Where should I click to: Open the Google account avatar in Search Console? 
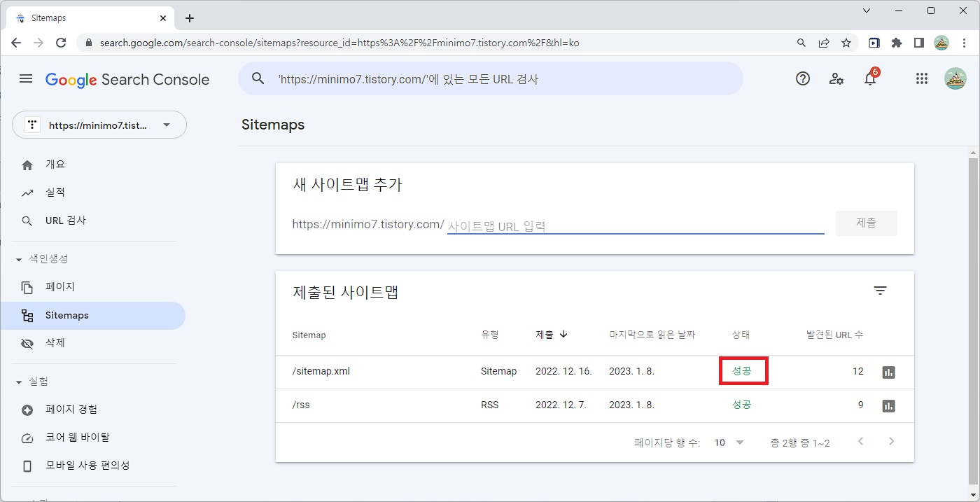click(x=955, y=79)
